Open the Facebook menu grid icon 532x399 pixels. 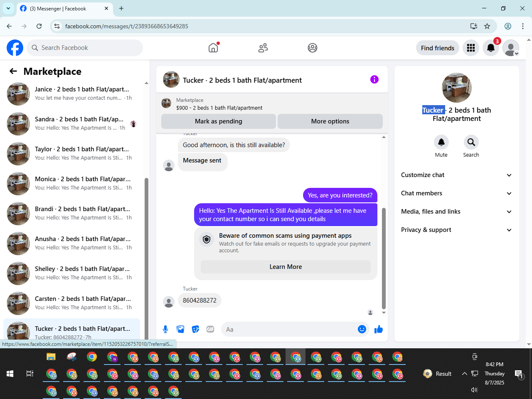click(471, 48)
